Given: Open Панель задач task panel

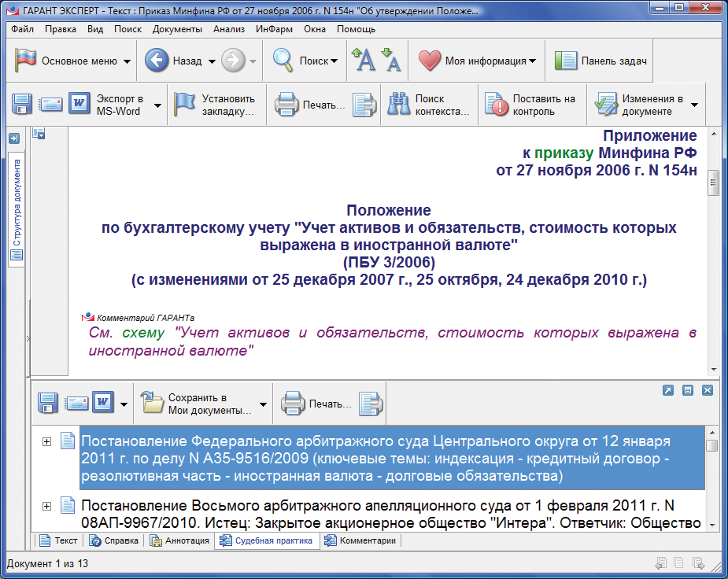Looking at the screenshot, I should (601, 61).
